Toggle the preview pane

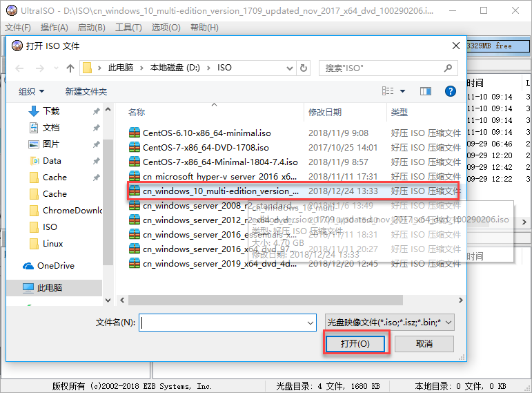[x=426, y=90]
